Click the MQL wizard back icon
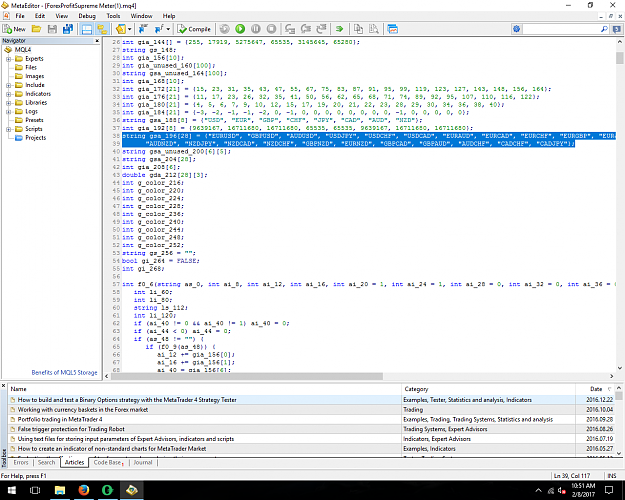 pos(121,29)
